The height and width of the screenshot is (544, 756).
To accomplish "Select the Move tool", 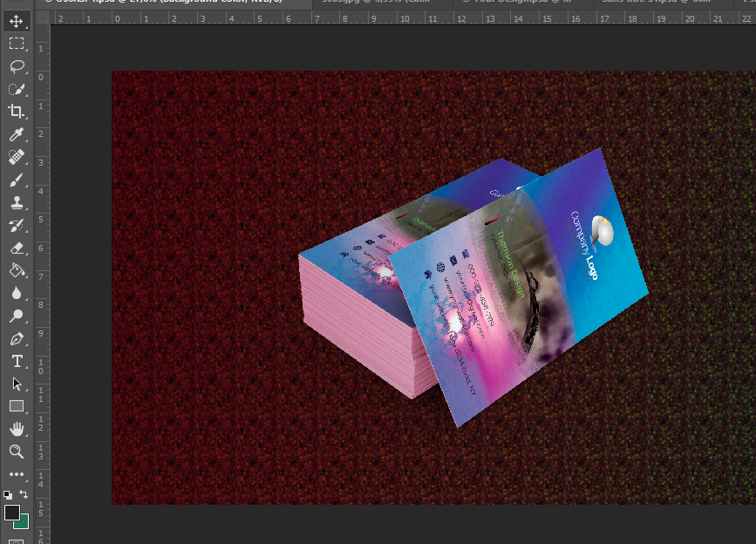I will (17, 21).
